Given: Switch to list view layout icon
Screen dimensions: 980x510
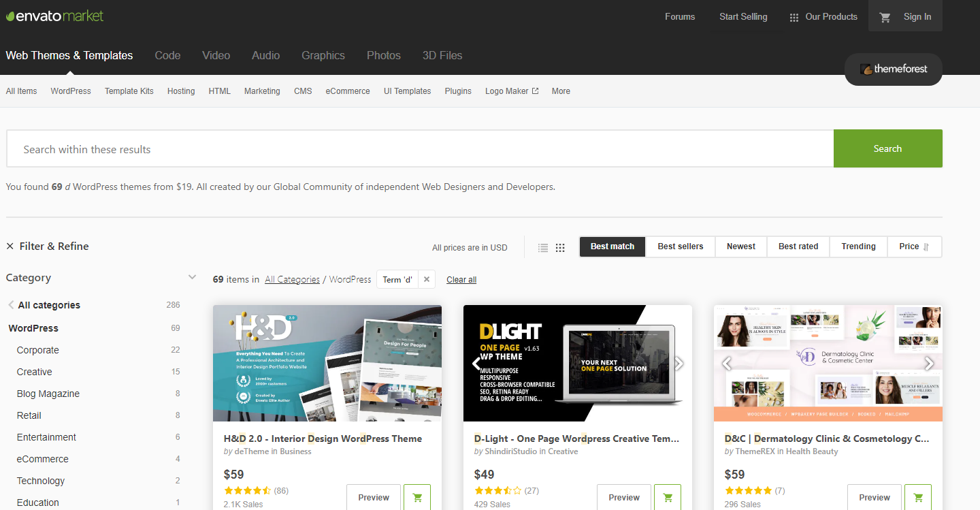Looking at the screenshot, I should point(542,248).
